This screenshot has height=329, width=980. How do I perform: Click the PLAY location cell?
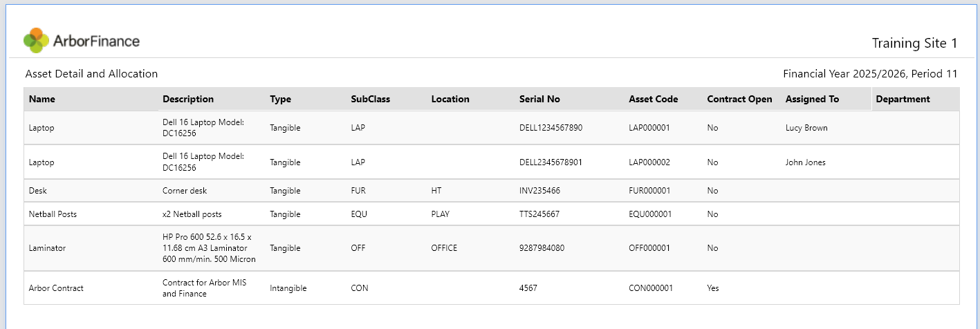coord(441,214)
